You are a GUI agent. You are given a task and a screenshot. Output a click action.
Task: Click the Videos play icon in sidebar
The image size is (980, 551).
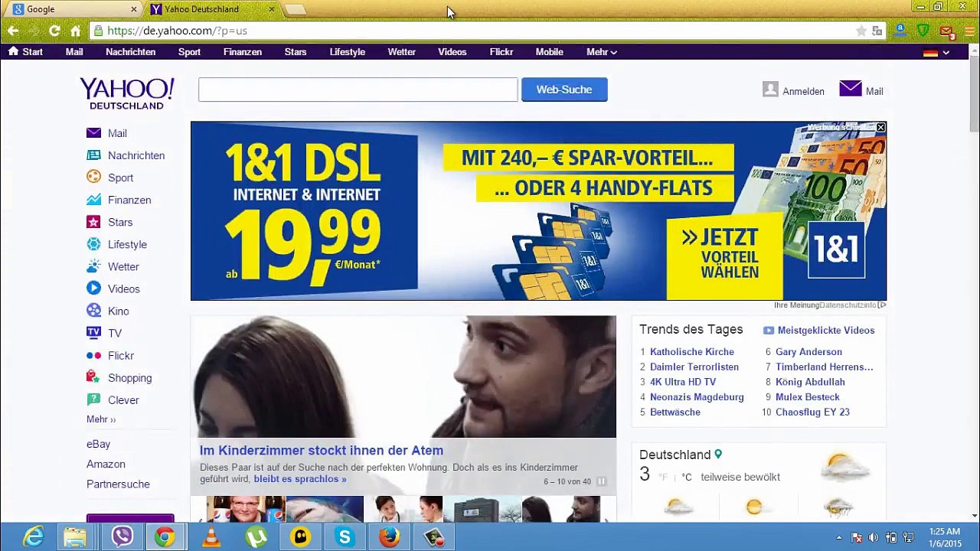pos(93,289)
